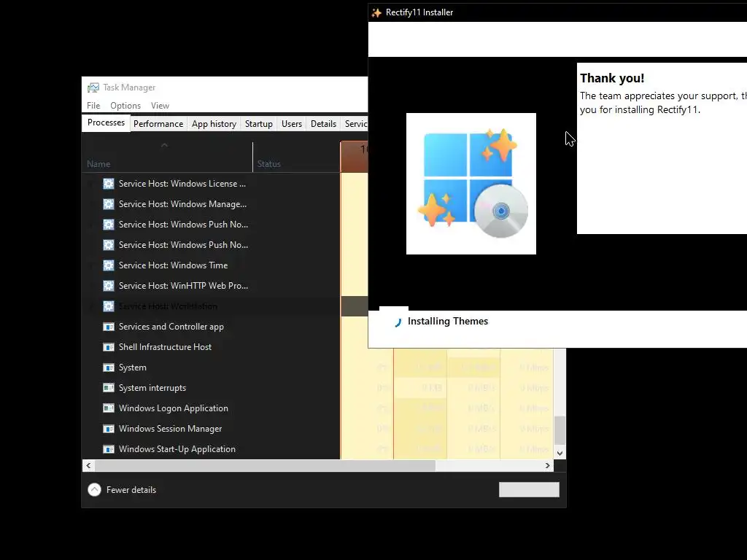Click icon next to System process

tap(109, 367)
